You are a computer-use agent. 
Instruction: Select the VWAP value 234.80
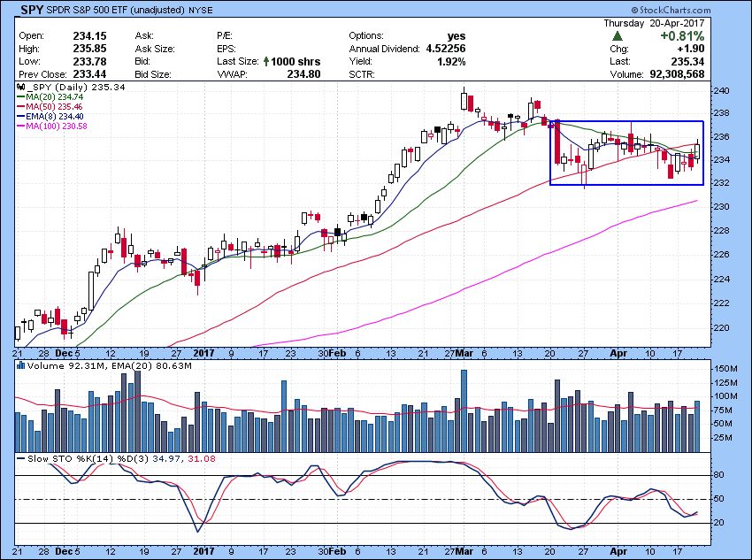tap(304, 74)
